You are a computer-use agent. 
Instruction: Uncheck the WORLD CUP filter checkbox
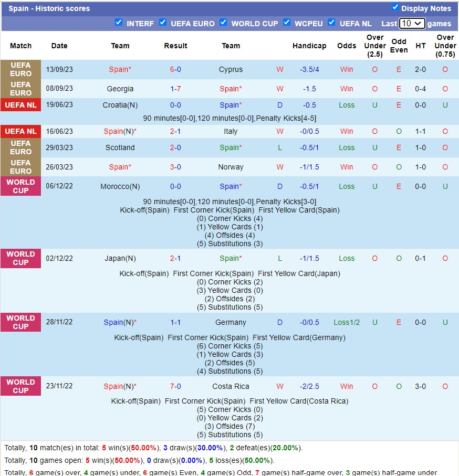coord(223,23)
